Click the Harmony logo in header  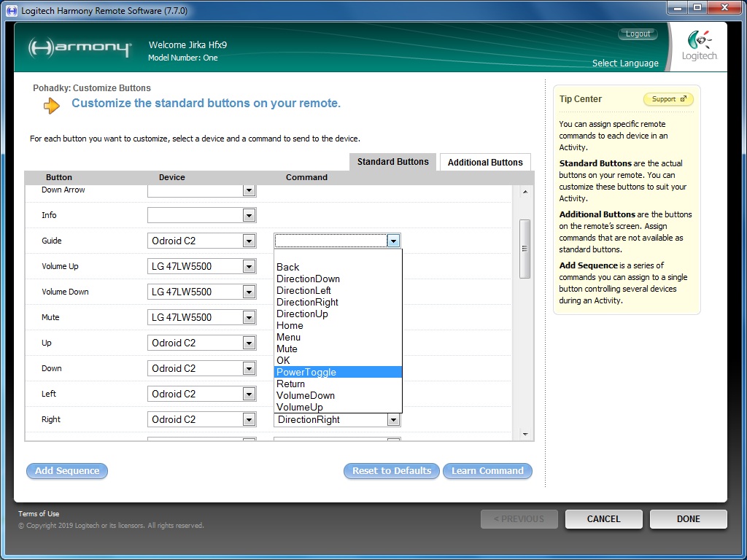coord(80,48)
